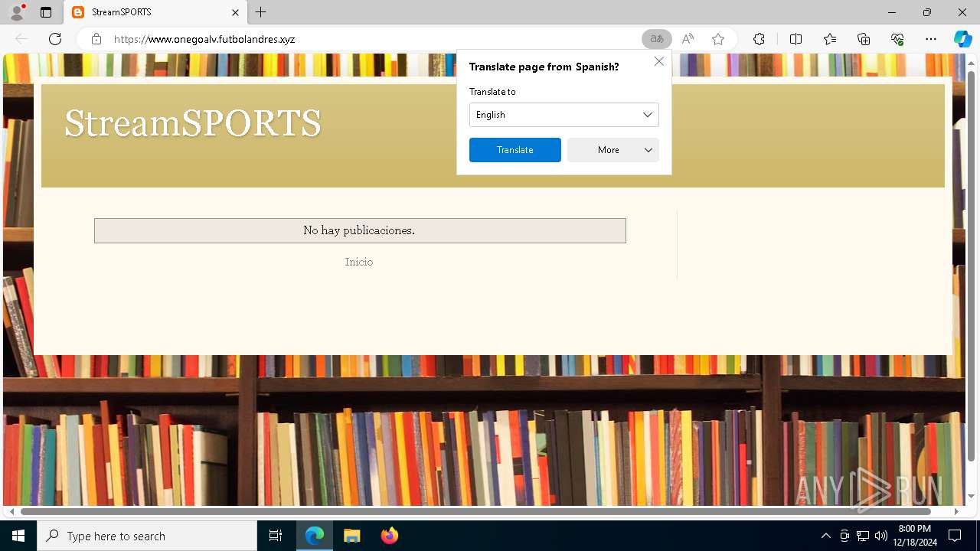Viewport: 980px width, 551px height.
Task: Reload the page with the refresh icon
Action: coord(55,39)
